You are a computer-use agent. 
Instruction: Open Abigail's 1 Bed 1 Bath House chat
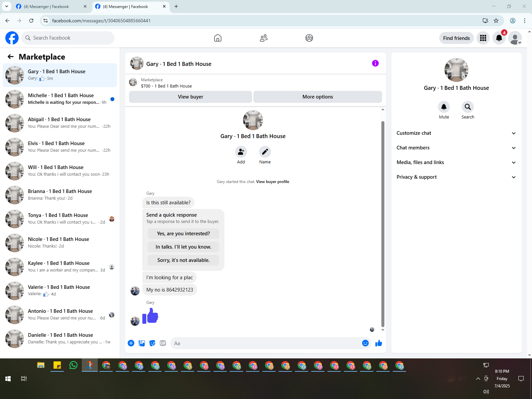coord(60,123)
